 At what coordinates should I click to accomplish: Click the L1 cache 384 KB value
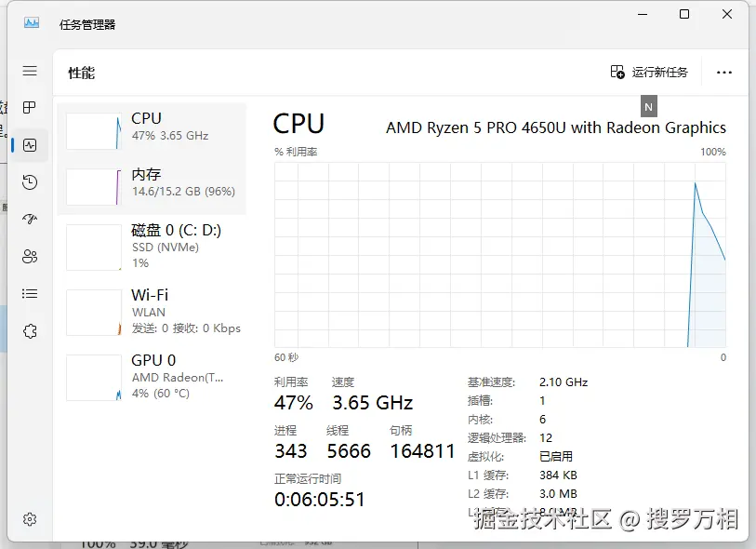coord(558,475)
